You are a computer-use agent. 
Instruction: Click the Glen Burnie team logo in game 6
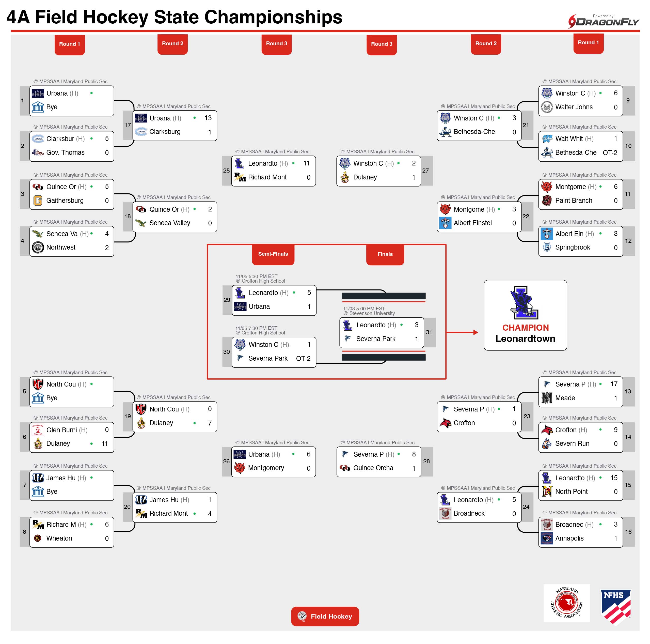[38, 430]
